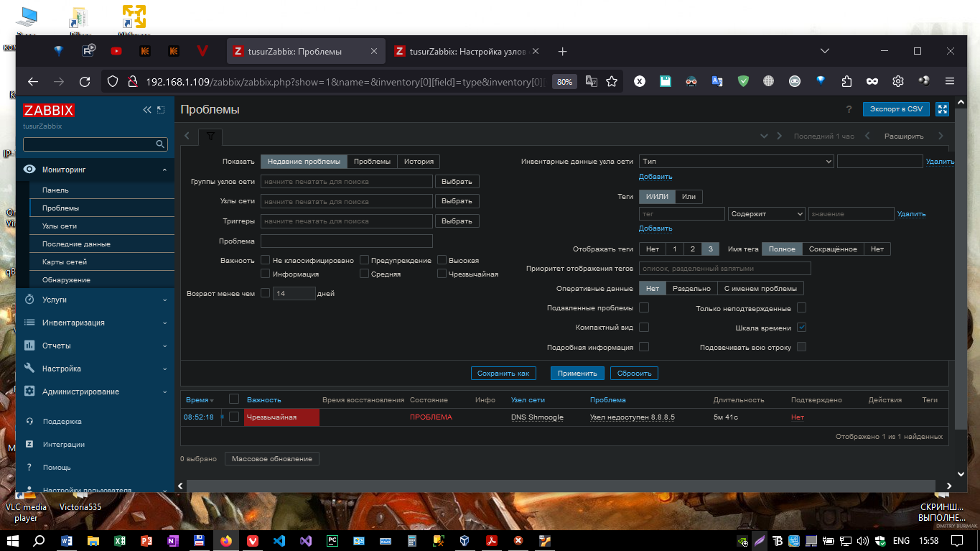
Task: List all tabs dropdown arrow
Action: [x=825, y=52]
